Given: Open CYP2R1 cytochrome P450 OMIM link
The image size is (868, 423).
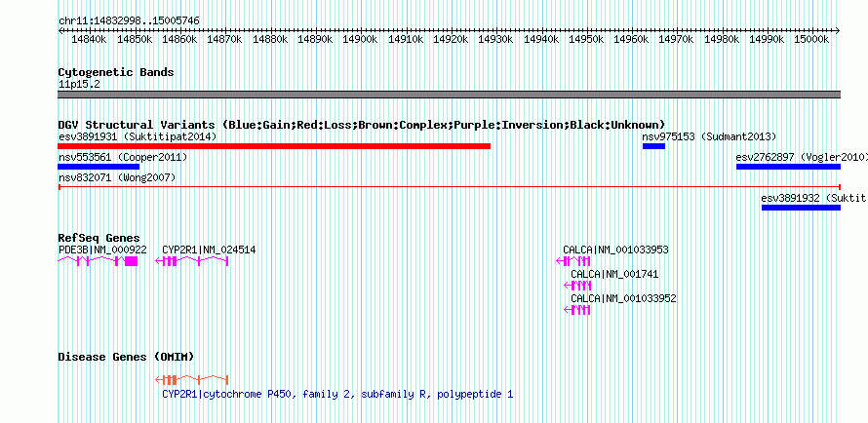Looking at the screenshot, I should click(337, 394).
